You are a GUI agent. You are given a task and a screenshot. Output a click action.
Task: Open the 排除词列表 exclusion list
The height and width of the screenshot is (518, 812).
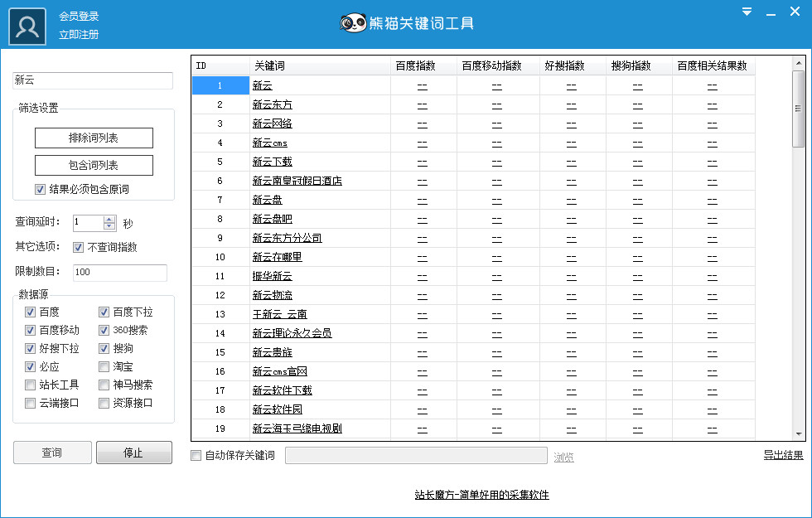click(x=94, y=138)
